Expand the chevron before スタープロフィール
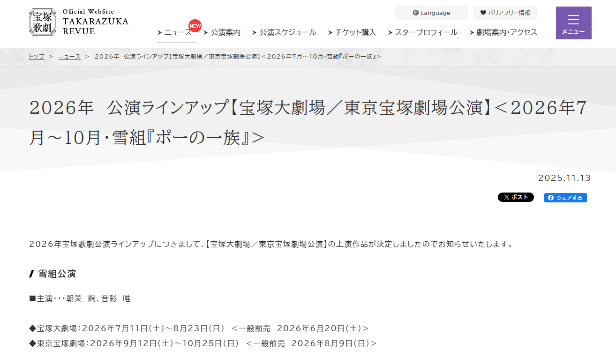The width and height of the screenshot is (616, 364). (x=390, y=32)
